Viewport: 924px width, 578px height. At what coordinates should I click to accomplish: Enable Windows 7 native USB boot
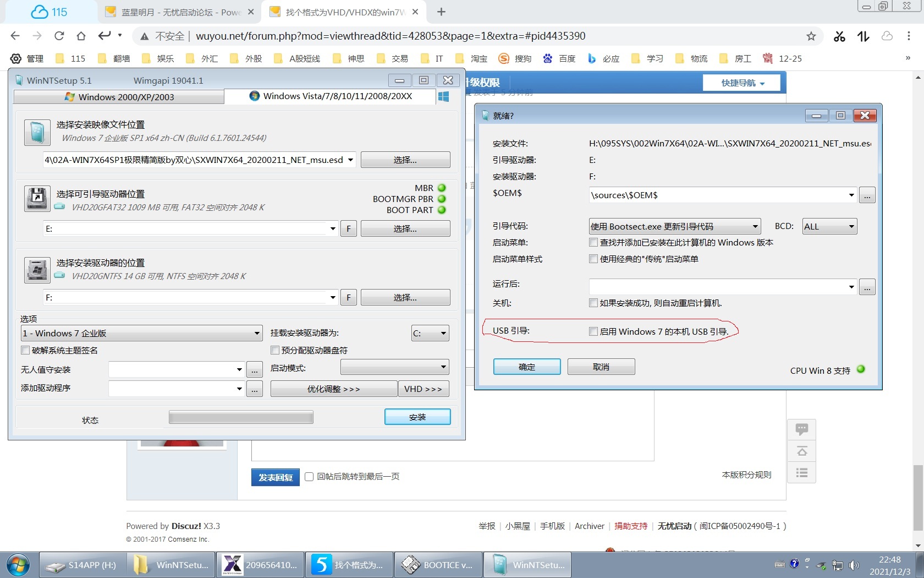(593, 331)
